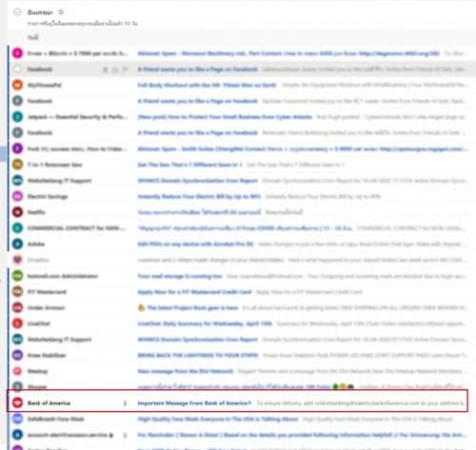This screenshot has width=476, height=450.
Task: Click the red Bank of America avatar
Action: [18, 402]
